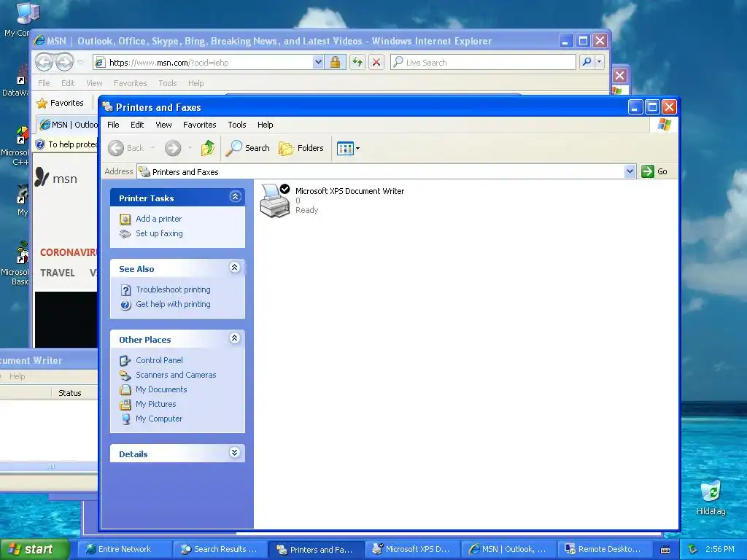This screenshot has width=747, height=560.
Task: Select the MSN tab in Internet Explorer
Action: point(68,125)
